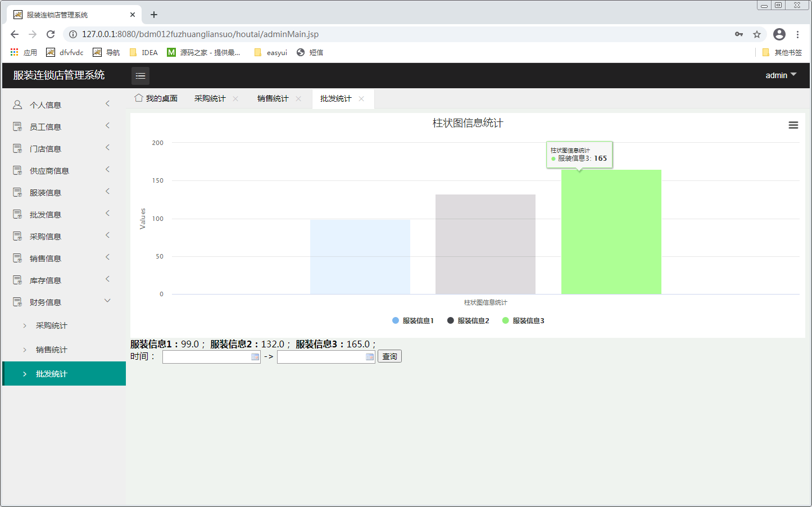Open the easyui bookmark folder
812x507 pixels.
[x=270, y=52]
